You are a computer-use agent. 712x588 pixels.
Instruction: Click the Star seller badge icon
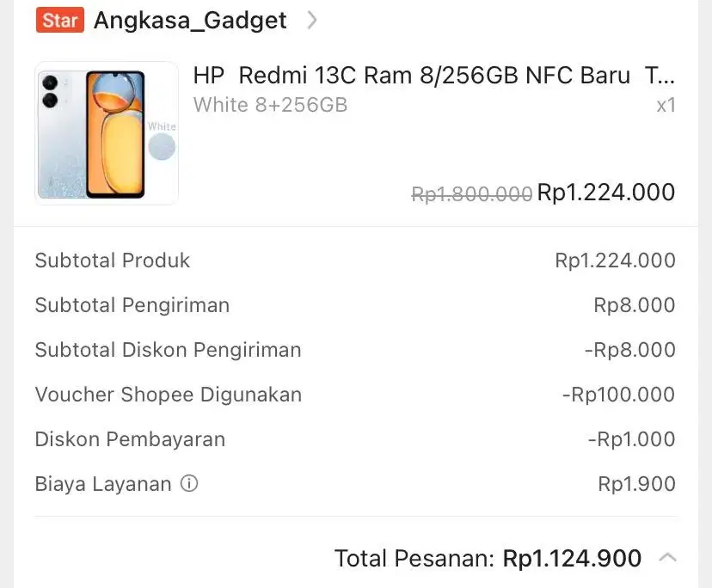click(x=59, y=19)
